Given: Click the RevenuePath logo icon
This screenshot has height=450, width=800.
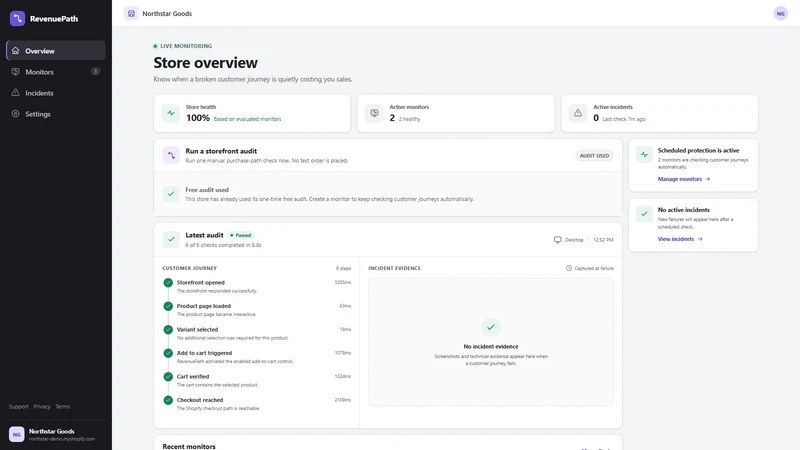Looking at the screenshot, I should [x=17, y=18].
